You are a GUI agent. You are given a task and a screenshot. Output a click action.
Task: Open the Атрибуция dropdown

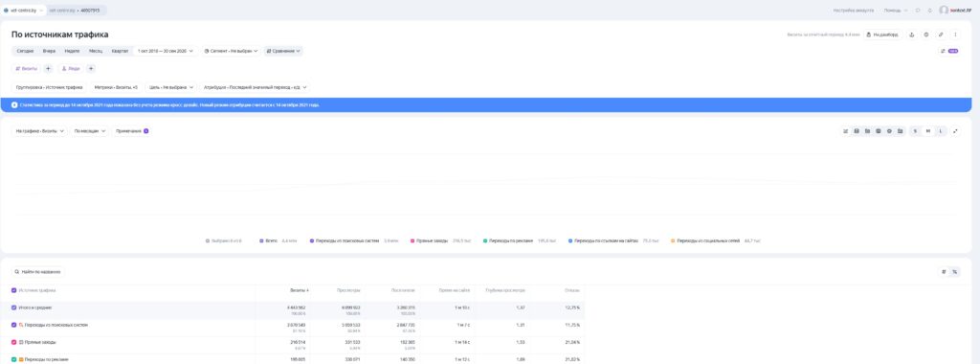(x=255, y=87)
